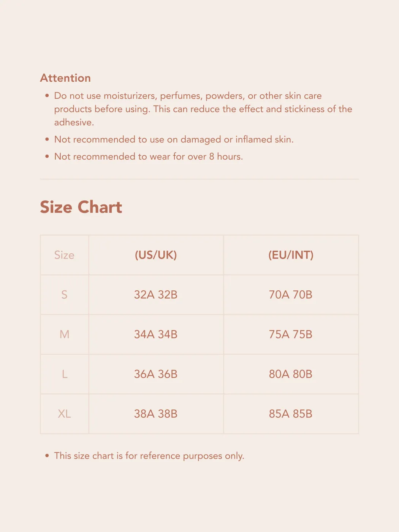Click the damaged or inflamed skin note
The width and height of the screenshot is (399, 532).
pyautogui.click(x=174, y=139)
